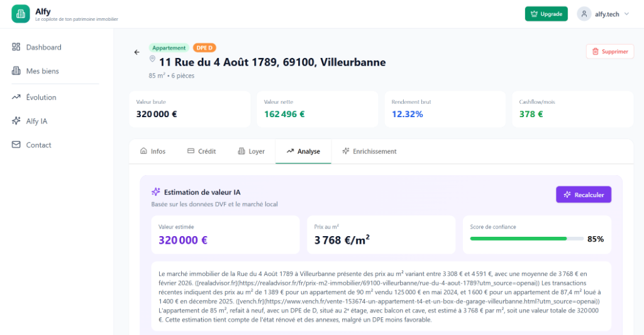Click the 85 m² • 6 pièces text
Image resolution: width=644 pixels, height=335 pixels.
[172, 76]
